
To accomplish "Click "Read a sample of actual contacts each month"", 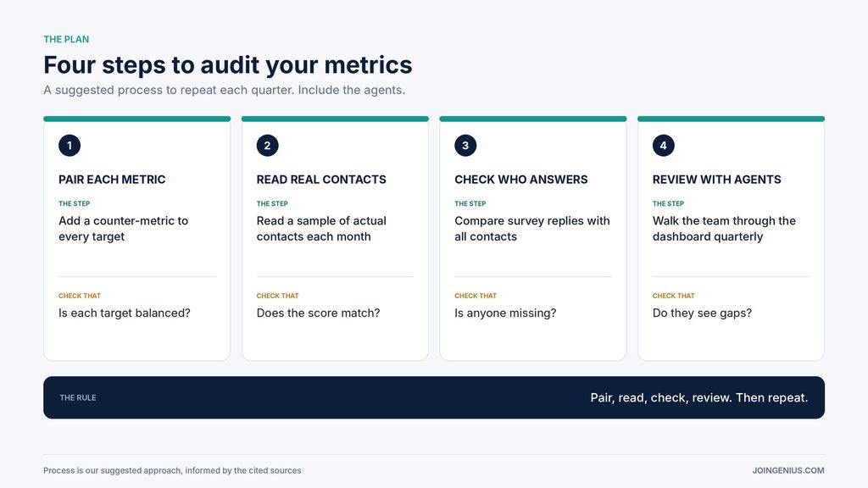I will click(x=321, y=229).
